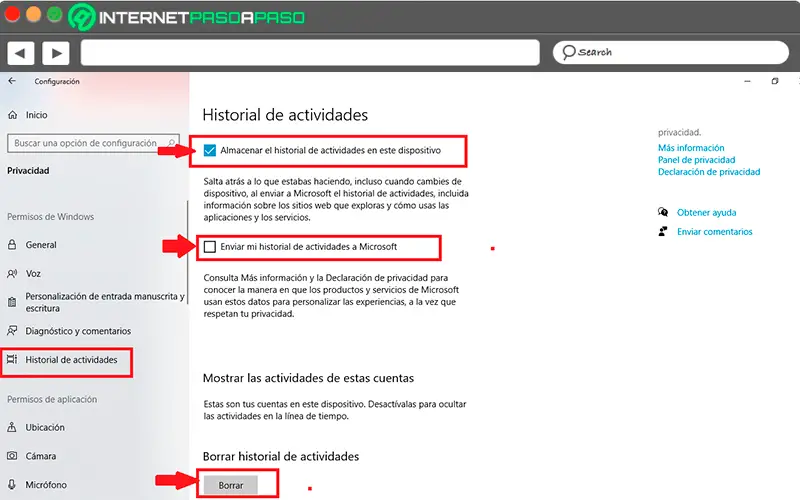Open the Declaración de privacidad link

coord(709,172)
